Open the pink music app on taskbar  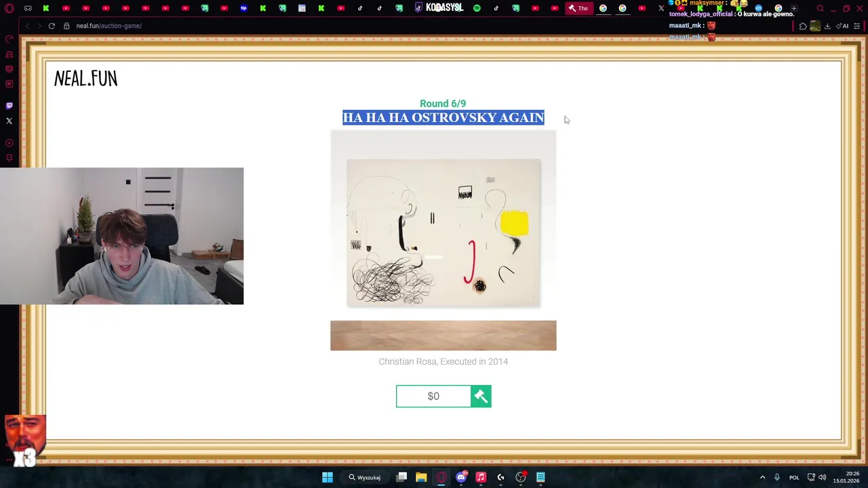[x=481, y=477]
